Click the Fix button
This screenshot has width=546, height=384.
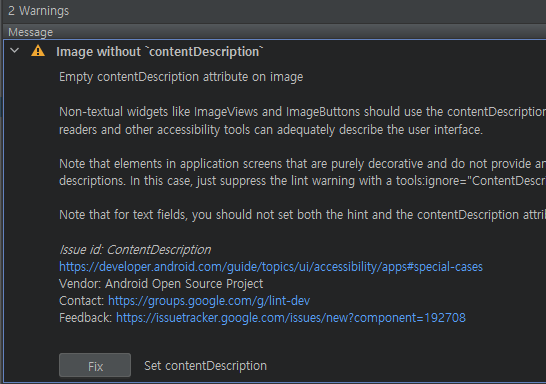tap(95, 365)
